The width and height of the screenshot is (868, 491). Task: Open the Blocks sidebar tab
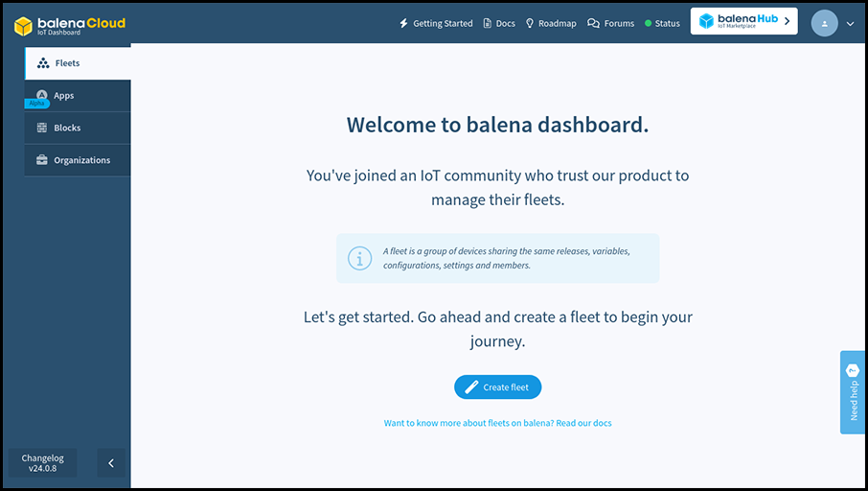(x=78, y=128)
